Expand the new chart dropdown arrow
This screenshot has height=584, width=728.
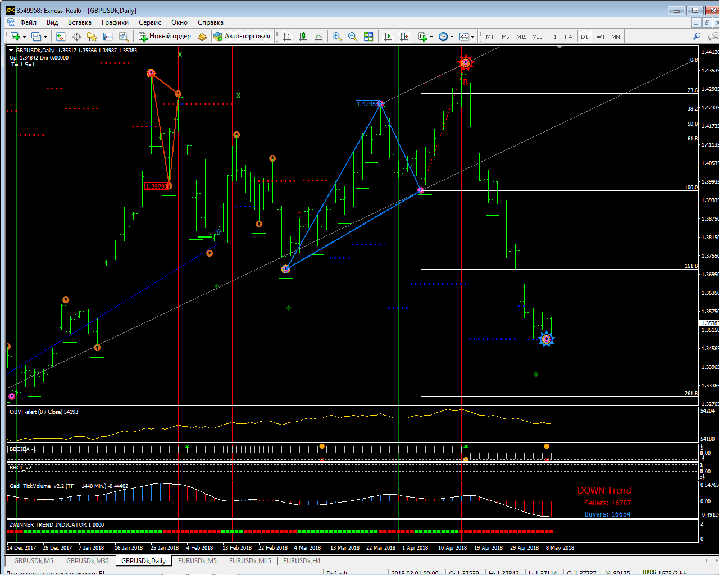(24, 37)
